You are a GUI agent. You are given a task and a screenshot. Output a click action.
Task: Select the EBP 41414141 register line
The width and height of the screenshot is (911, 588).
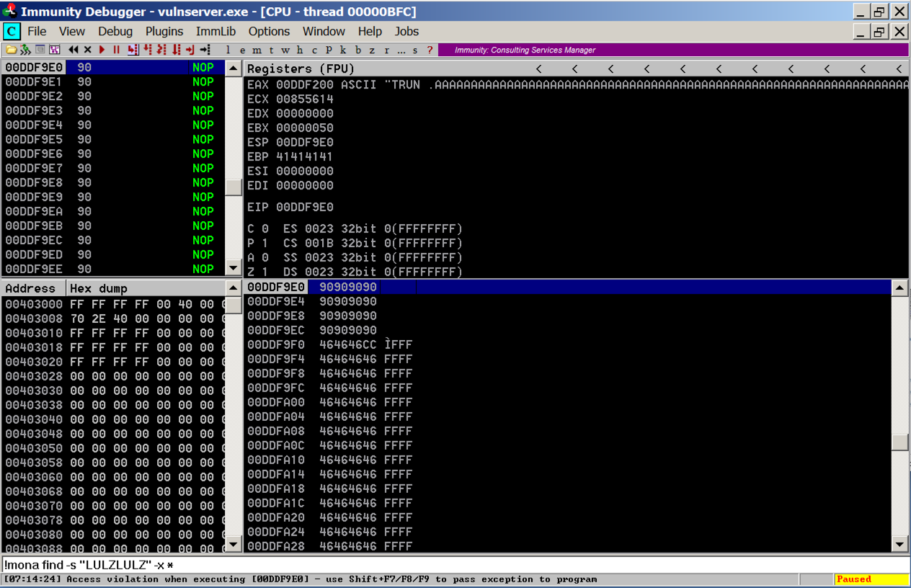click(x=290, y=156)
